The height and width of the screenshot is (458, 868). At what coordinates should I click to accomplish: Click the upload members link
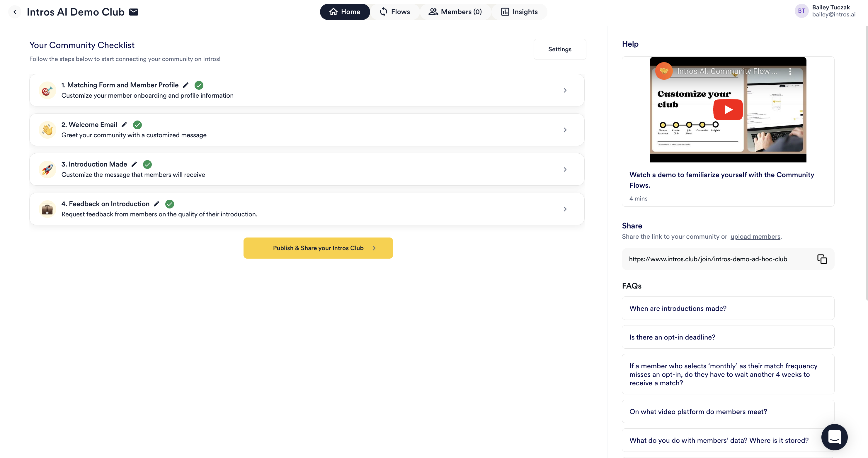tap(755, 236)
